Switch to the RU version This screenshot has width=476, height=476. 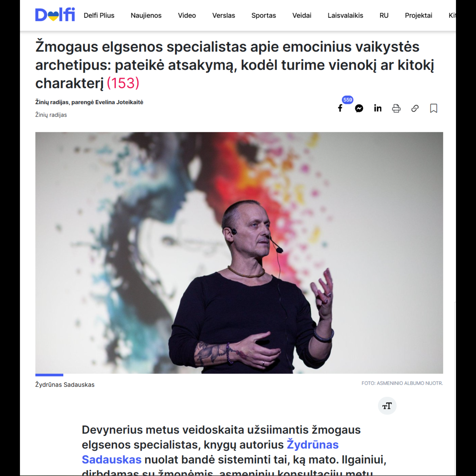coord(384,16)
